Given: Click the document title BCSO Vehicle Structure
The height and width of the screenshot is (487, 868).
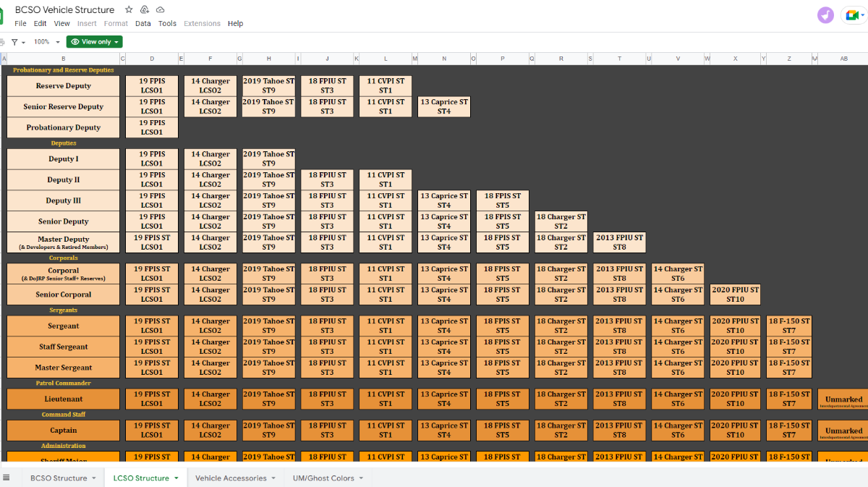Looking at the screenshot, I should pyautogui.click(x=65, y=9).
